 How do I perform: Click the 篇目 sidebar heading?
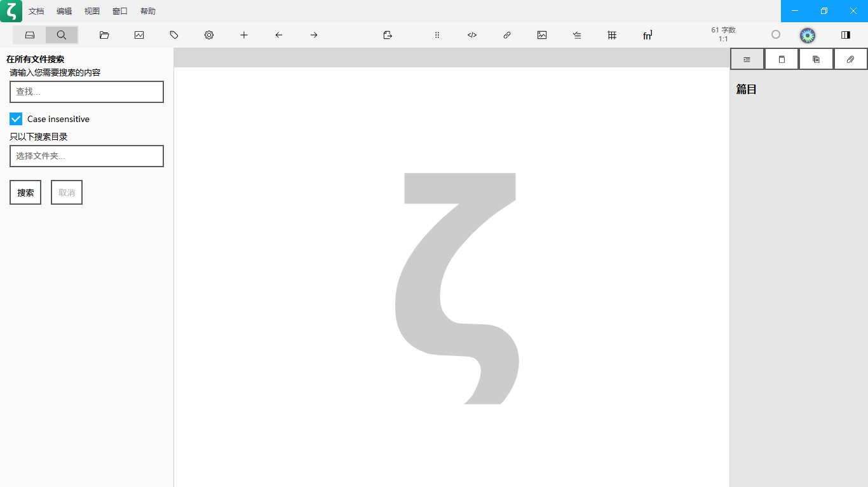(x=747, y=90)
